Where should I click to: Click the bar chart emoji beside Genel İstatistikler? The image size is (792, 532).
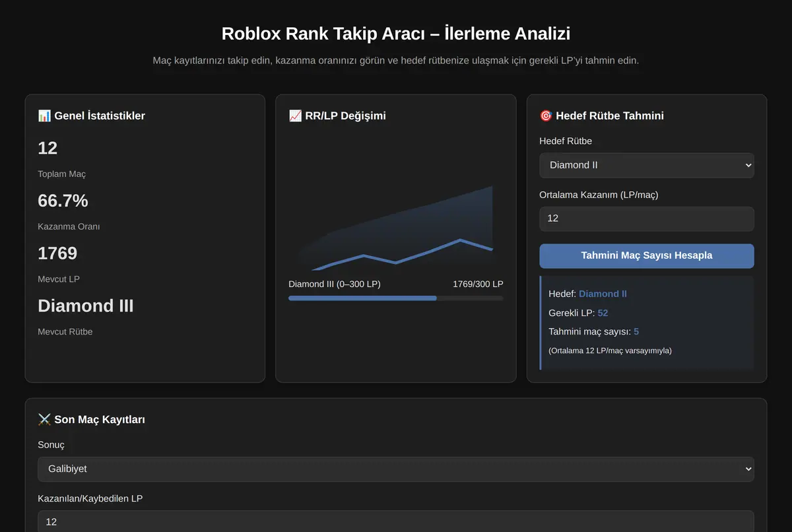(44, 116)
